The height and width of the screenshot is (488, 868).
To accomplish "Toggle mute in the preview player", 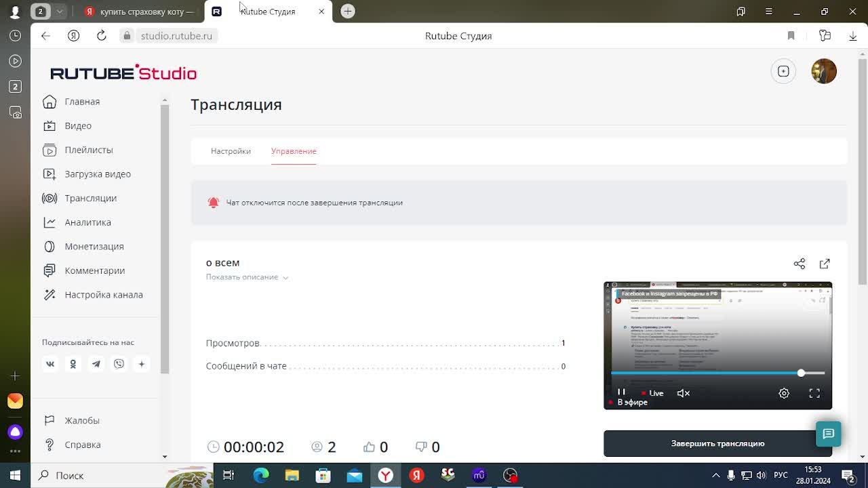I will click(684, 393).
